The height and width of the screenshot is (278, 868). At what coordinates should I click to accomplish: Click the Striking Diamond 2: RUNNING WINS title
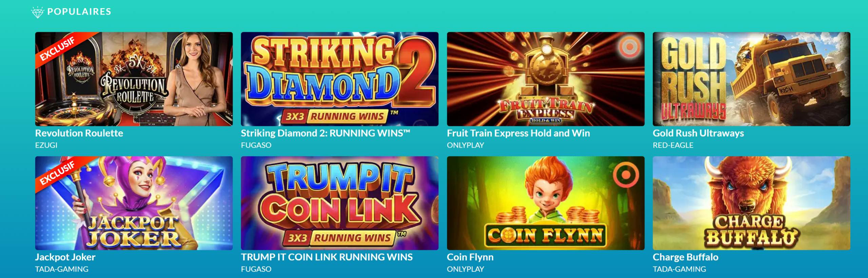click(325, 133)
